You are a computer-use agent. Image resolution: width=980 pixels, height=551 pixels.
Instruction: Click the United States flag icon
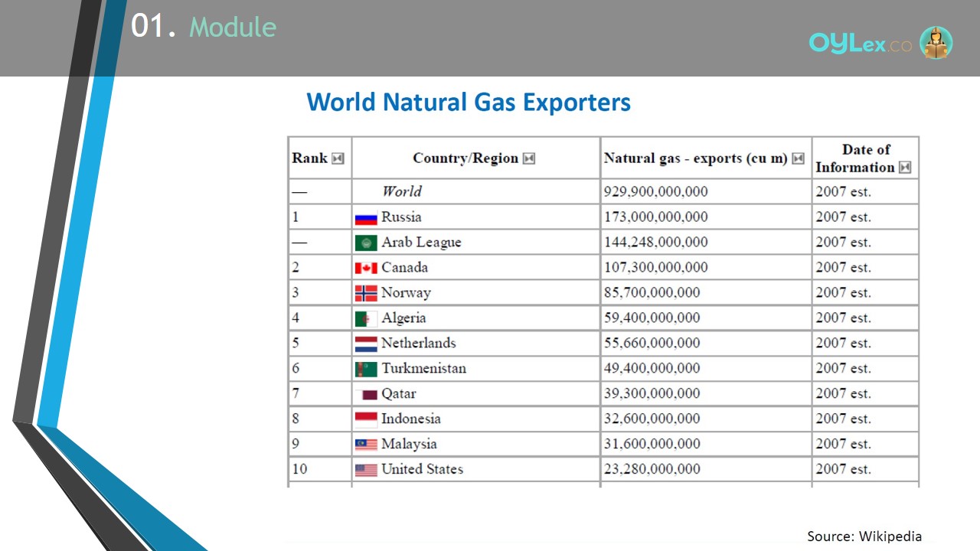[366, 469]
